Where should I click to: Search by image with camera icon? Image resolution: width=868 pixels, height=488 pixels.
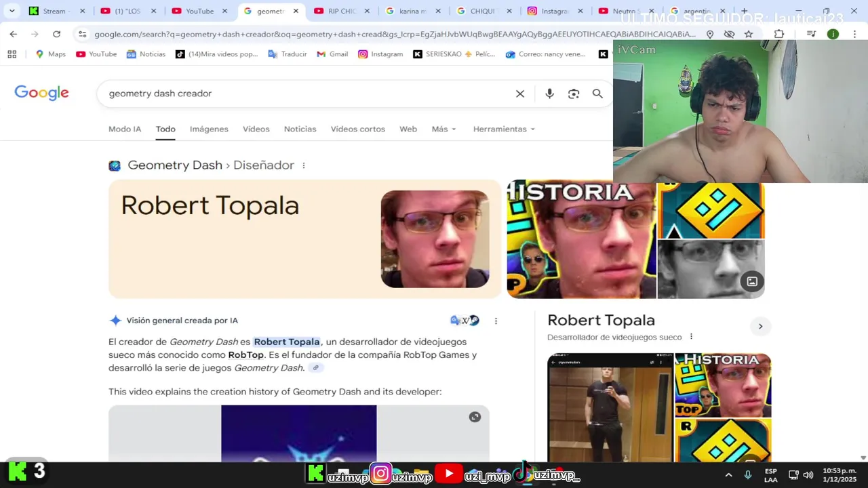[574, 94]
